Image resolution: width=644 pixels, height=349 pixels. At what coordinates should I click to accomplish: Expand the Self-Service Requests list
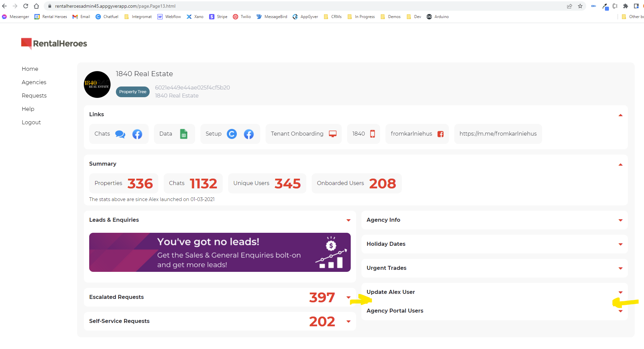click(348, 321)
